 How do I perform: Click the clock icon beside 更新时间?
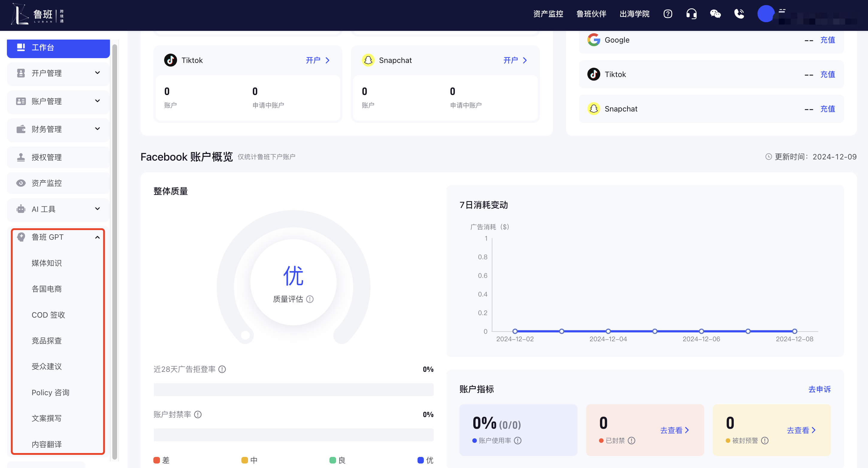(x=769, y=157)
